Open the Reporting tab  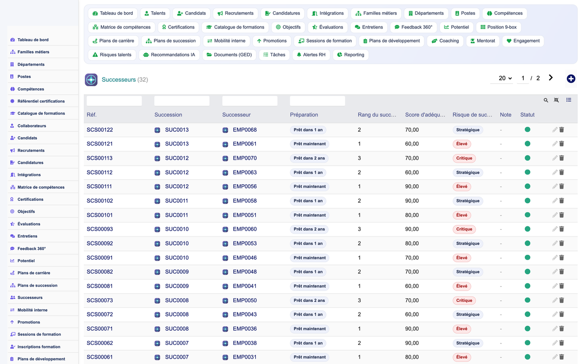point(350,55)
